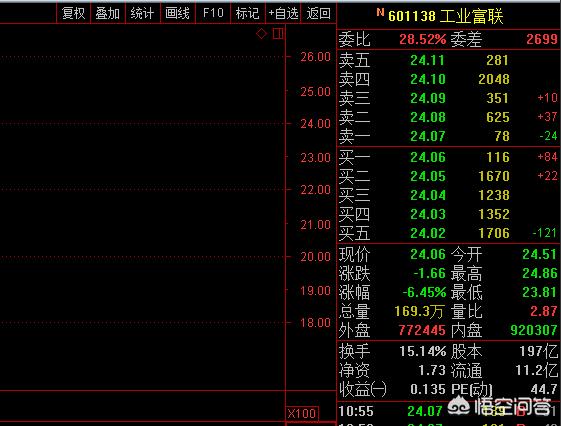Click 卖四 volume 2048
The image size is (561, 426).
494,79
